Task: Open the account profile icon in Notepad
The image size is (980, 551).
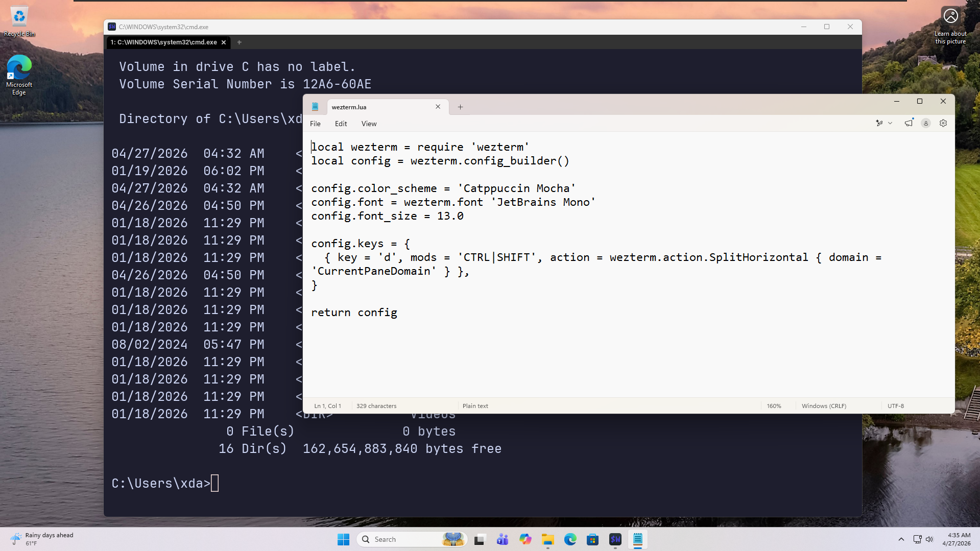Action: [x=926, y=123]
